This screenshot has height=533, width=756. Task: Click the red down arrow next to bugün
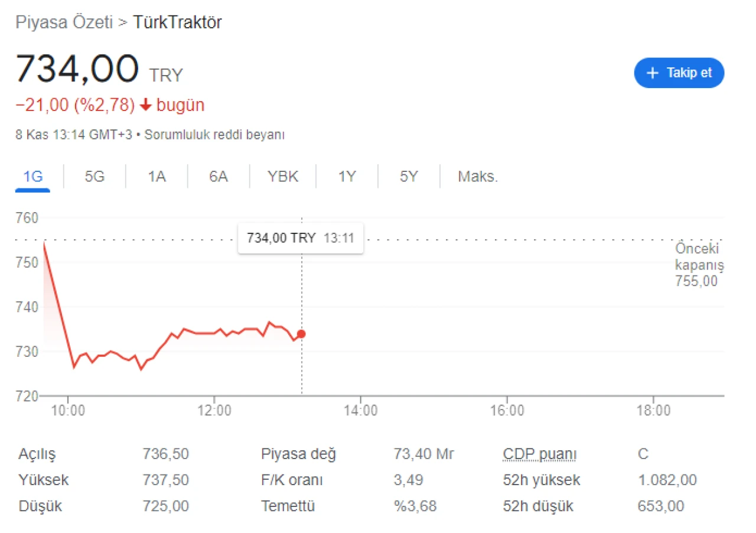tap(146, 106)
